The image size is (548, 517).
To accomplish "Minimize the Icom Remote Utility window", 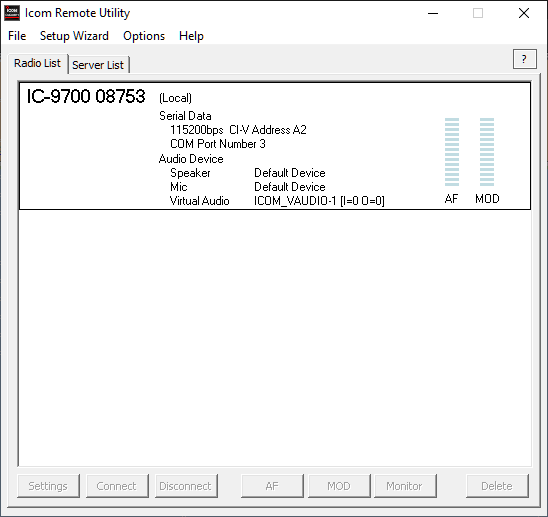I will coord(433,13).
